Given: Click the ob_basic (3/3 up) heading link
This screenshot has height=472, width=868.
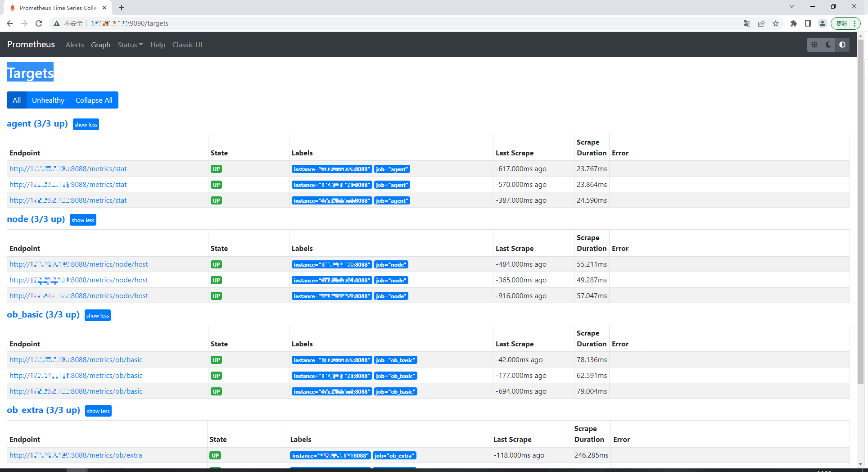Looking at the screenshot, I should (x=43, y=315).
